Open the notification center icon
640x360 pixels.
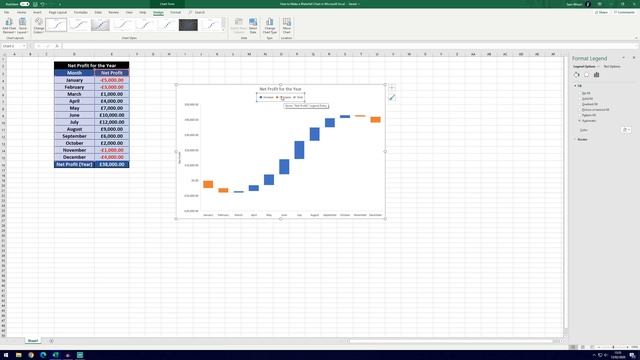tap(632, 355)
